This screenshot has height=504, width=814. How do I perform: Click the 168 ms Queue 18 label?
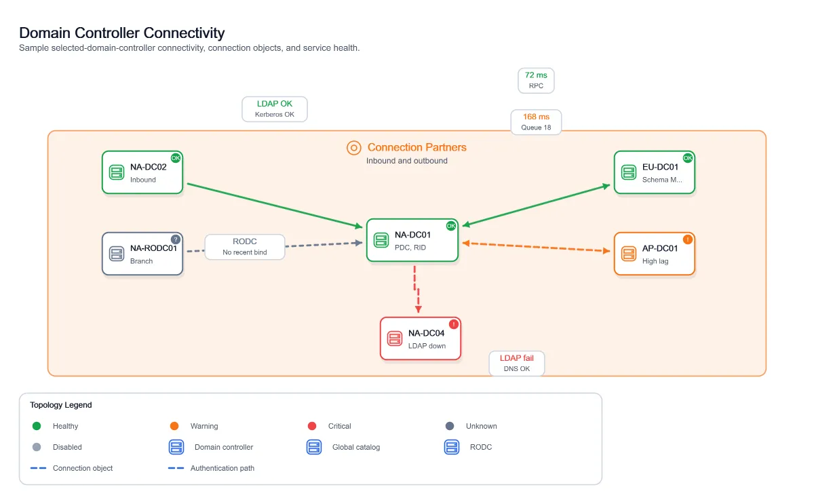(x=536, y=122)
